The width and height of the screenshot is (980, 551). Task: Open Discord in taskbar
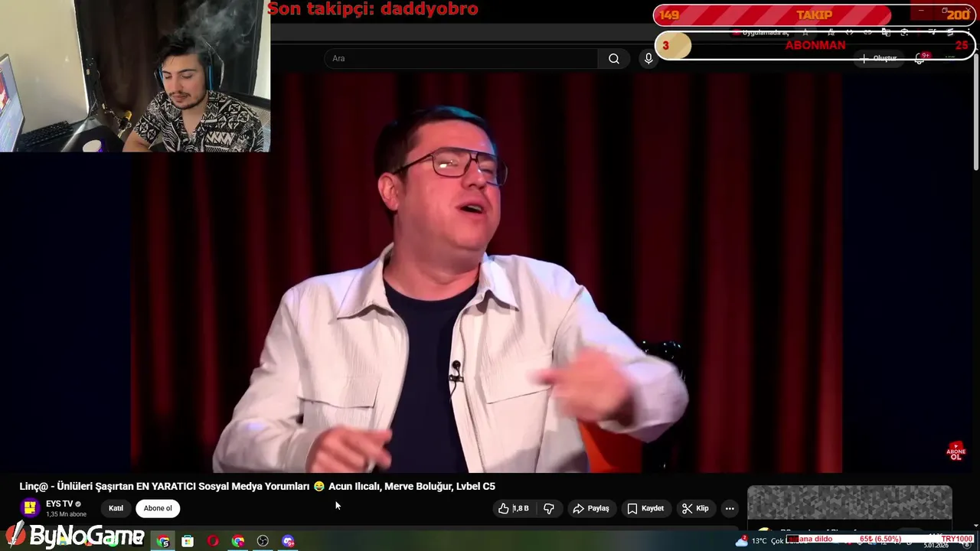pos(288,541)
